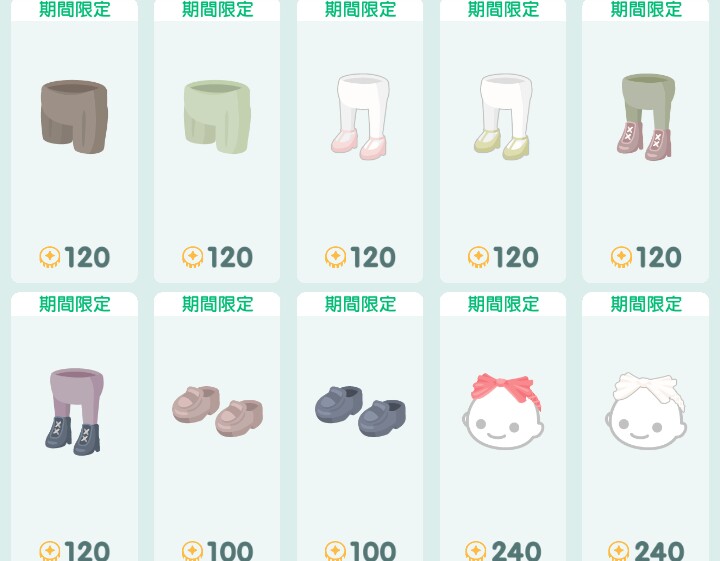Choose the white ribbon hair accessory
This screenshot has height=561, width=720.
coord(646,411)
